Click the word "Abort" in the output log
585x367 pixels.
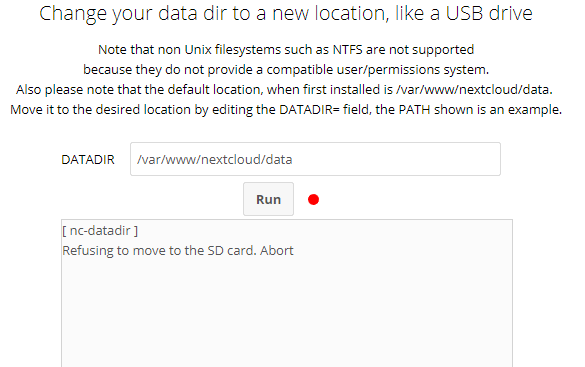pos(277,250)
